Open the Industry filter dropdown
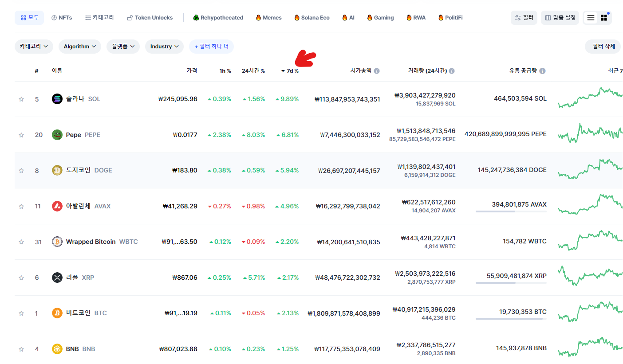This screenshot has width=623, height=364. pos(164,47)
